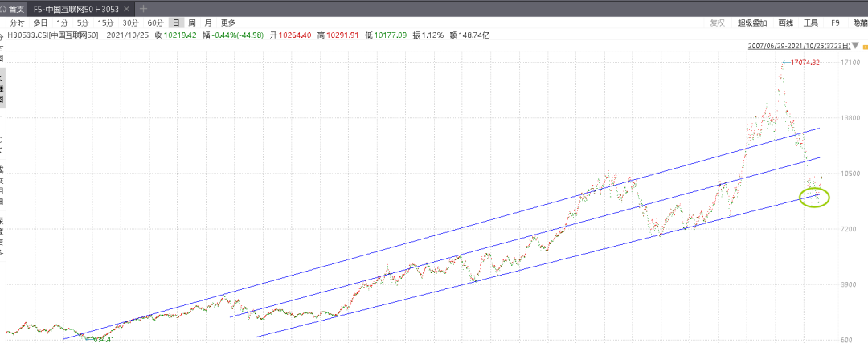868x343 pixels.
Task: Click the 超级叠加 overlay button
Action: click(752, 22)
